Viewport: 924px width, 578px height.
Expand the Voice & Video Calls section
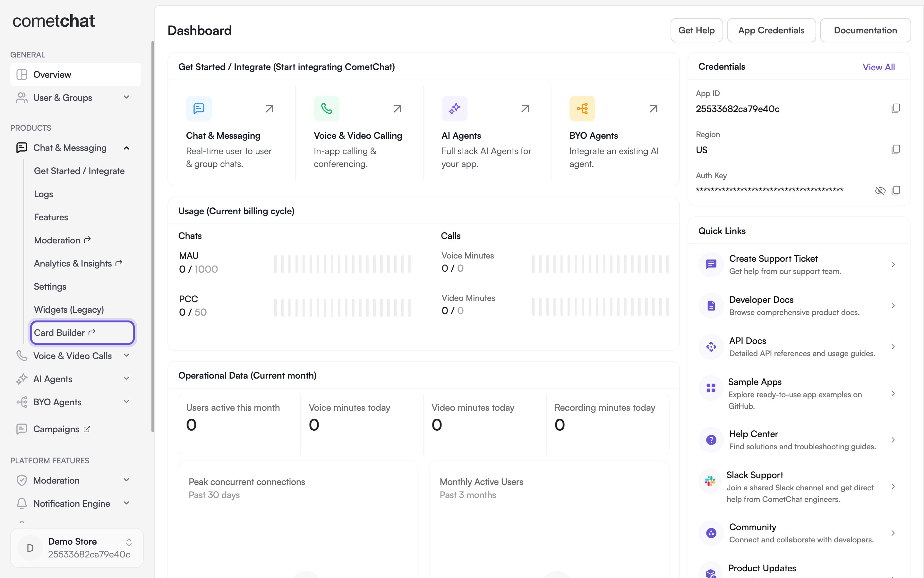coord(126,355)
